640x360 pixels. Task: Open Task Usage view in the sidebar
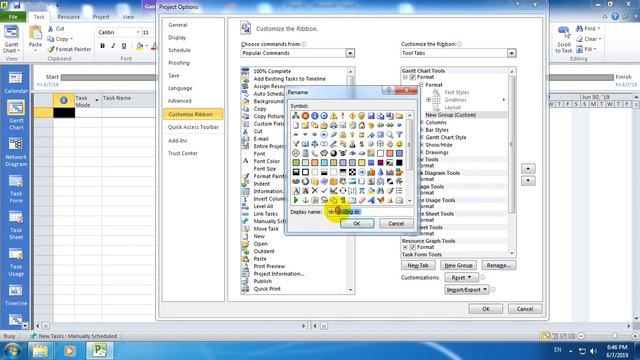(x=16, y=262)
